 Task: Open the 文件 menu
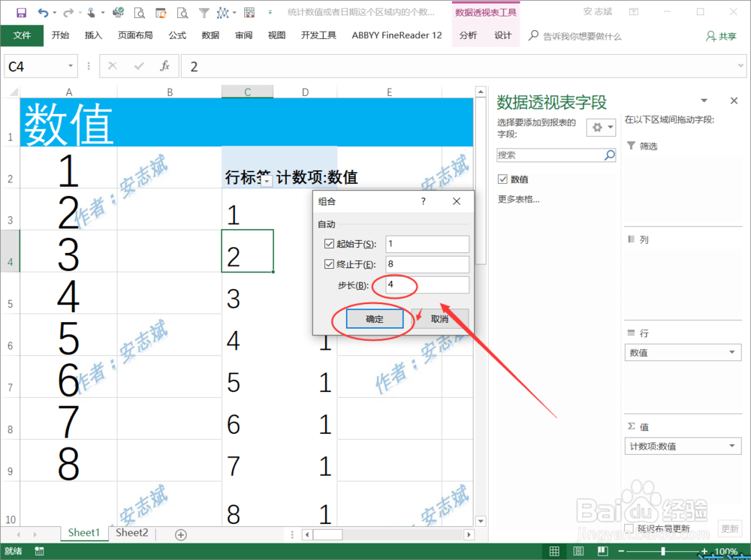(22, 35)
